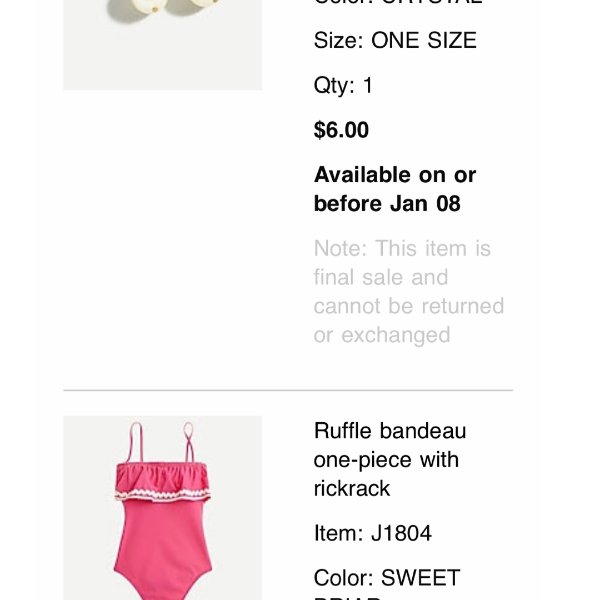The height and width of the screenshot is (600, 600).
Task: Click the white rickrack trim on swimsuit
Action: 163,494
